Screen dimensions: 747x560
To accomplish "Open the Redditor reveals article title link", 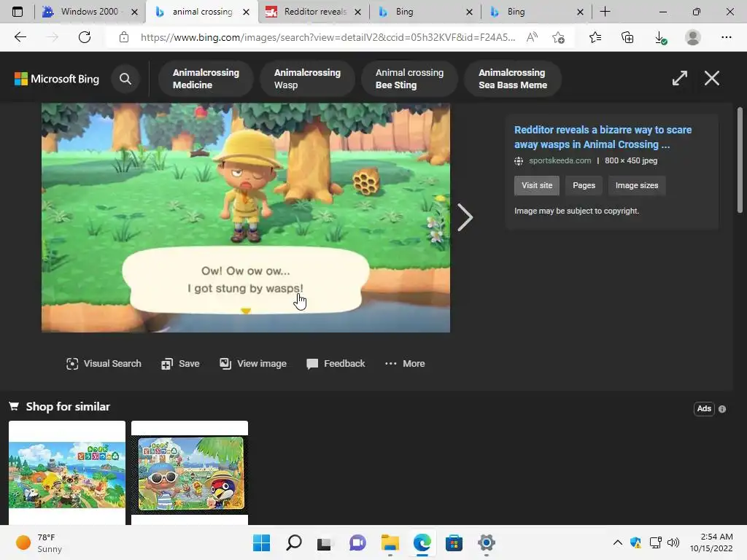I will pos(603,137).
